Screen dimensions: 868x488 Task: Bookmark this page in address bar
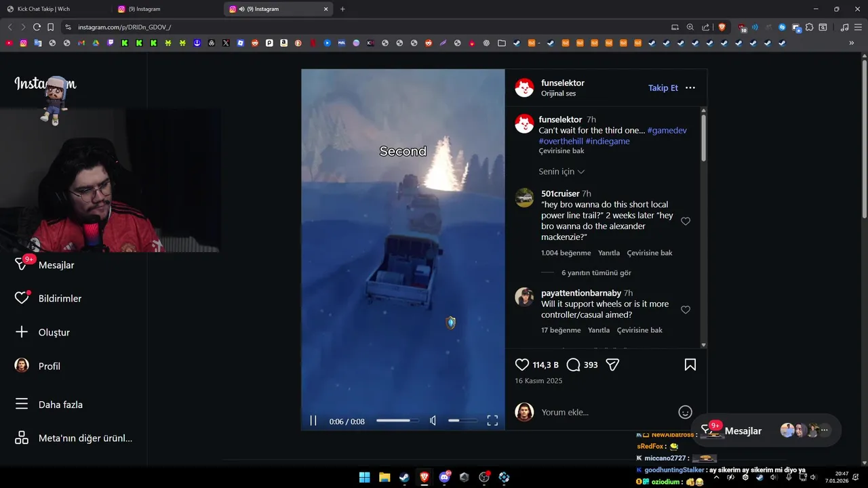point(50,27)
